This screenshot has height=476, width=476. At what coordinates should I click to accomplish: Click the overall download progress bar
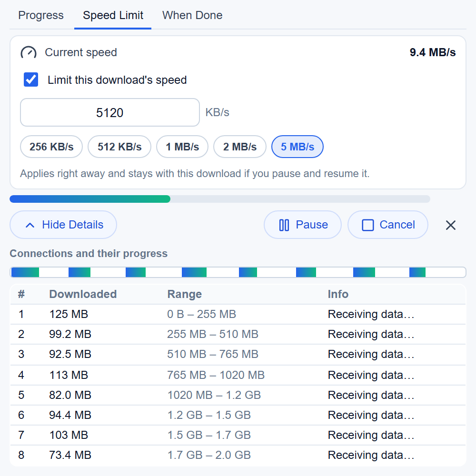pos(220,199)
